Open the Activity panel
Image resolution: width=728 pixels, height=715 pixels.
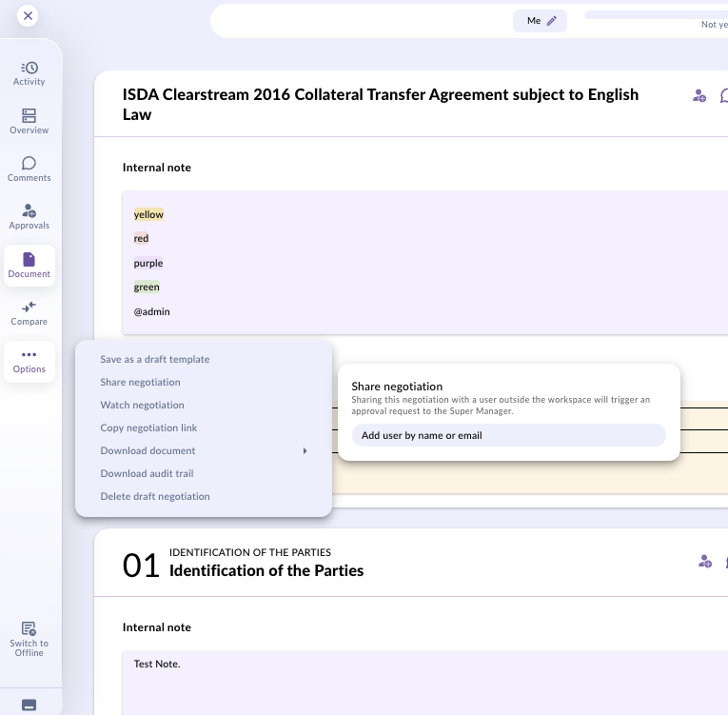pyautogui.click(x=29, y=74)
